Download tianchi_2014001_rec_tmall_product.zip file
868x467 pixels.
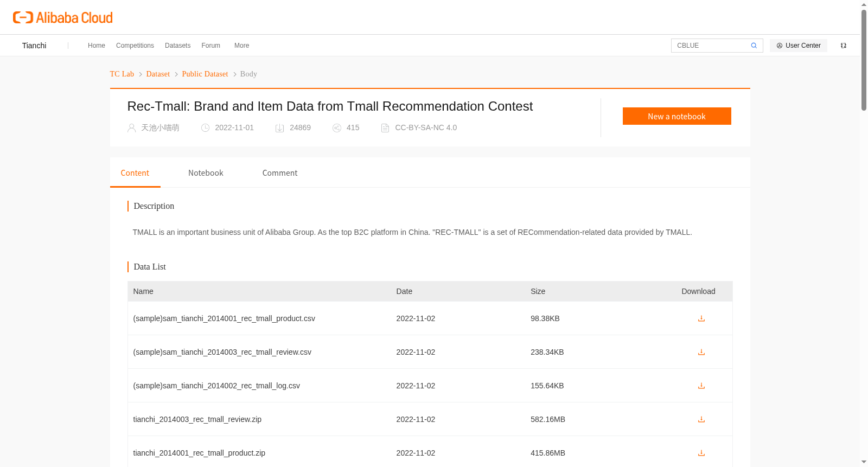point(701,453)
